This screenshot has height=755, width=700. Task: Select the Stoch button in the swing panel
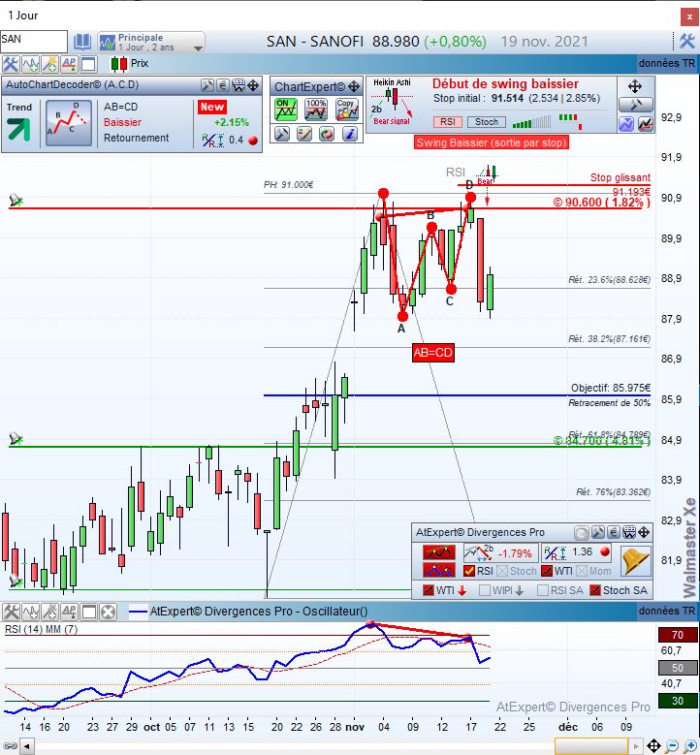(487, 122)
